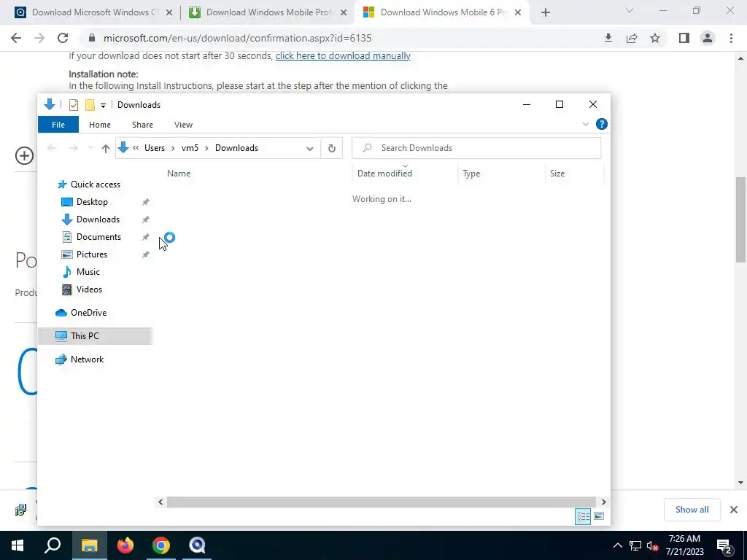Open Pictures in navigation pane
The width and height of the screenshot is (747, 560).
[x=92, y=254]
